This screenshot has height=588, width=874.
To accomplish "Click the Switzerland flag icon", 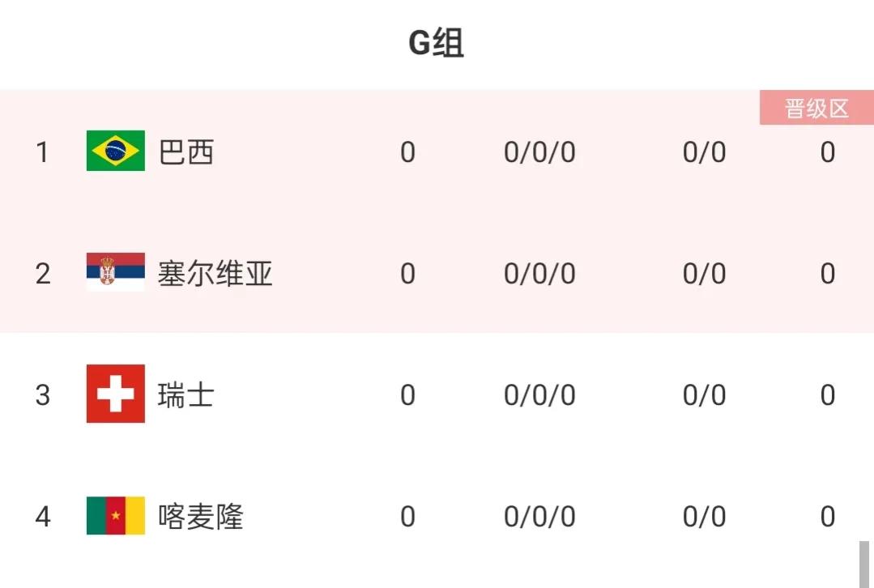I will click(113, 395).
